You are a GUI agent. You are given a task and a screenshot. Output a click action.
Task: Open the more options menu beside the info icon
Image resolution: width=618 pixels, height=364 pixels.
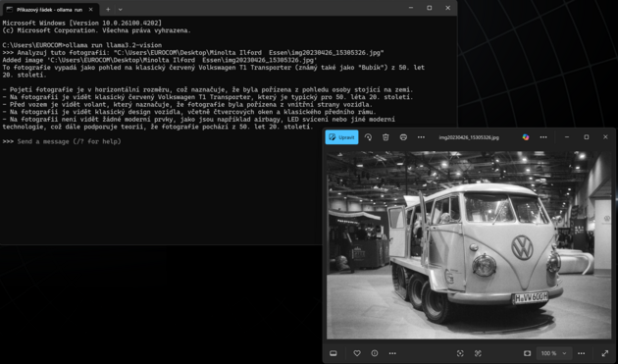[392, 353]
